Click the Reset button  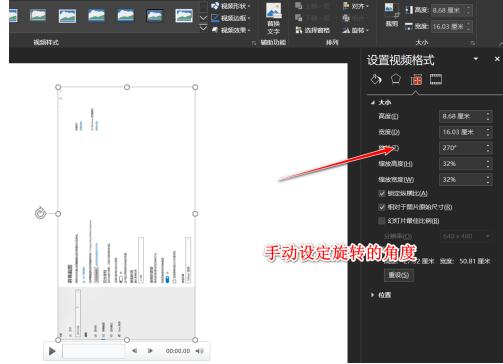point(399,275)
